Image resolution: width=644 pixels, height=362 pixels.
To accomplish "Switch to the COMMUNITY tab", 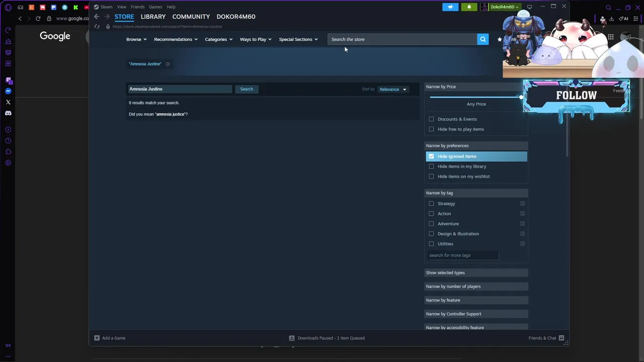I will point(191,17).
